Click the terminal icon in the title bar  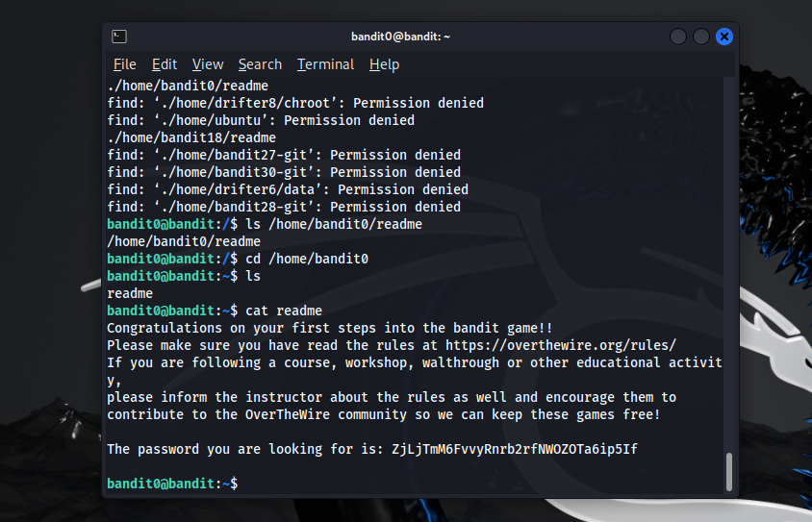119,37
